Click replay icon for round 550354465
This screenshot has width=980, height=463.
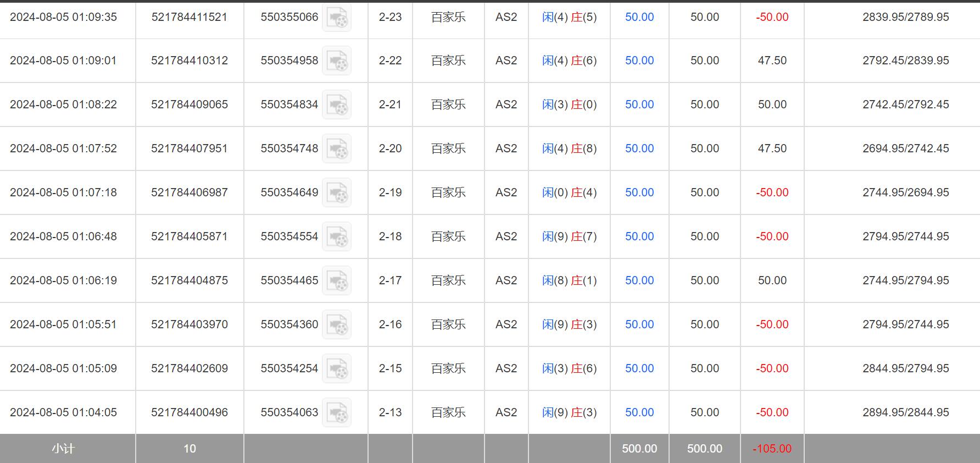(336, 281)
